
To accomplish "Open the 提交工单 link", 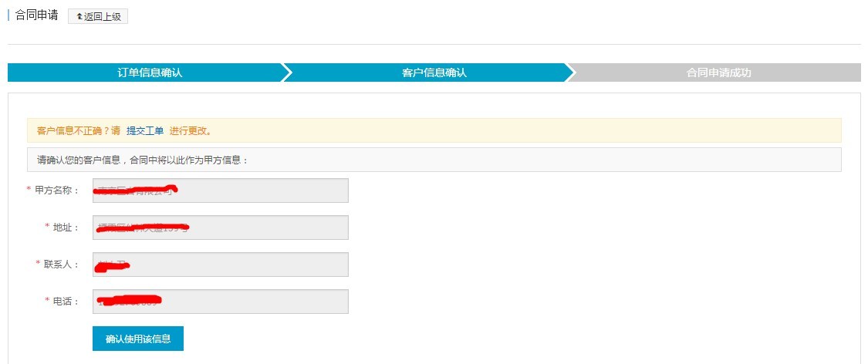I will tap(145, 130).
